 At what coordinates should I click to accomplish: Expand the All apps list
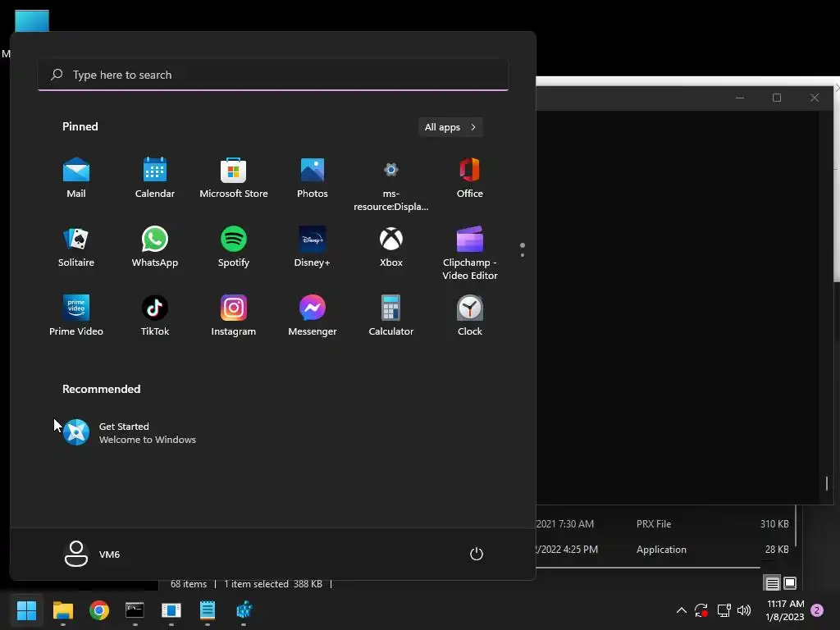pos(450,127)
